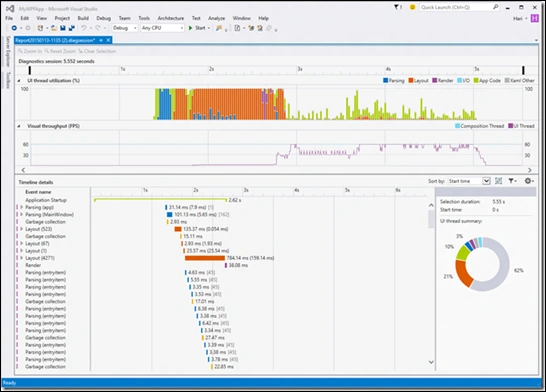Click the Undo toolbar icon
This screenshot has height=392, width=546.
(x=84, y=28)
